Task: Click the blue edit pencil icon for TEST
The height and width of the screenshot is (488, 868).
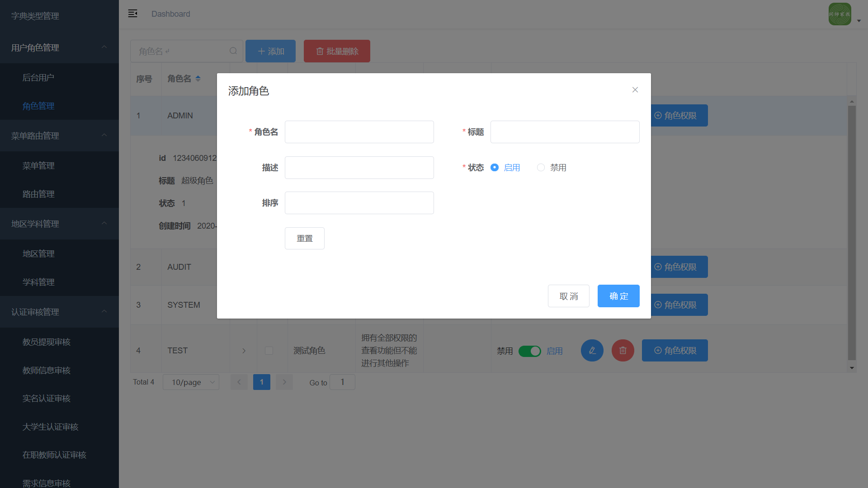Action: (592, 351)
